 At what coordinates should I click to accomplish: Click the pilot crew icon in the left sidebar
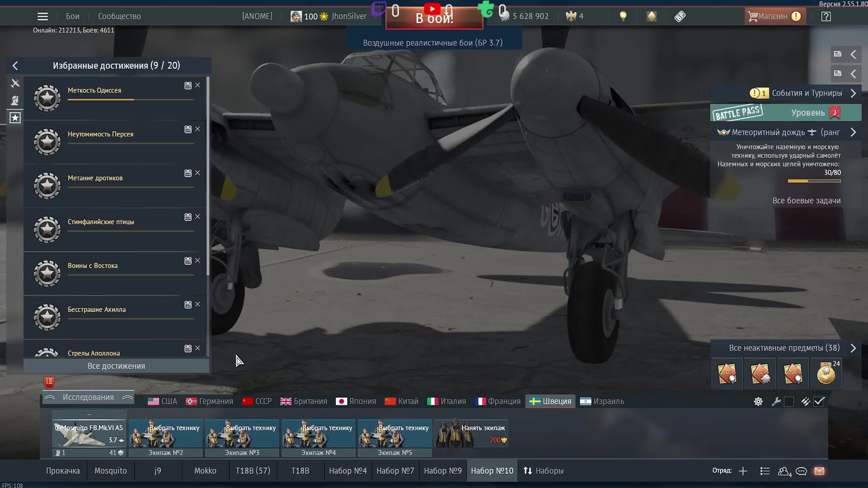click(x=15, y=99)
